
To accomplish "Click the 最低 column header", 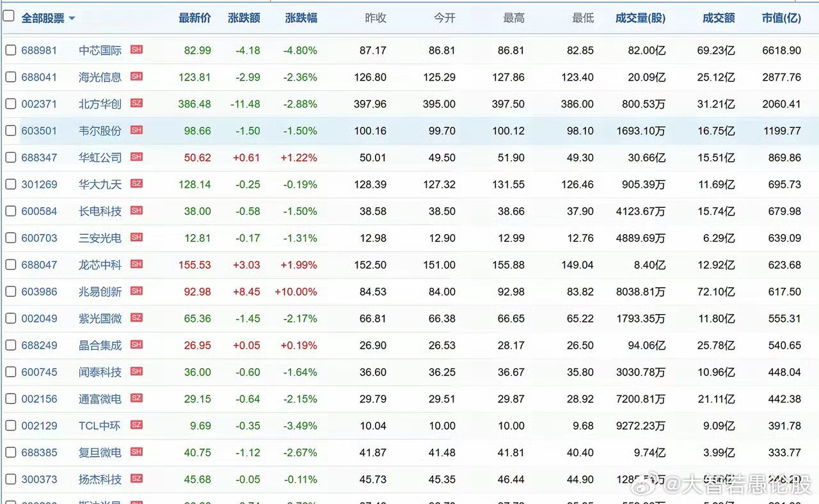I will (x=583, y=19).
